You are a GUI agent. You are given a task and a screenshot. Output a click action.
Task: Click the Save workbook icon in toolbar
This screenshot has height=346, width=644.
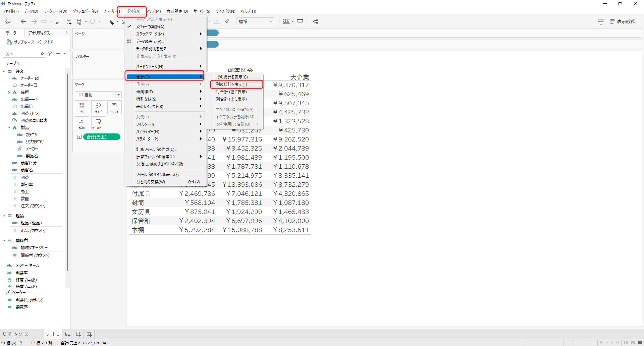pyautogui.click(x=58, y=21)
